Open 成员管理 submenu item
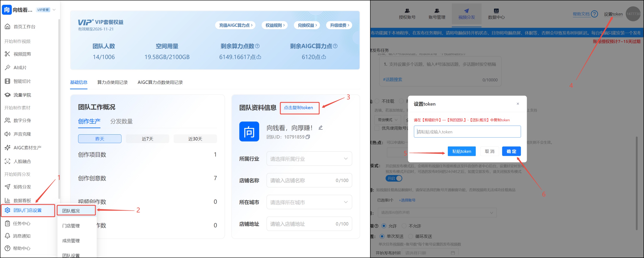Viewport: 644px width, 258px height. [71, 241]
